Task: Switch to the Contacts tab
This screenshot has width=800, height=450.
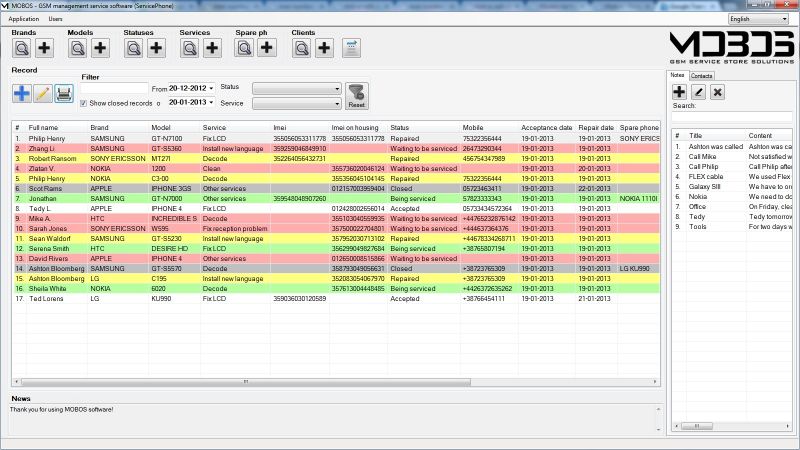Action: click(702, 76)
